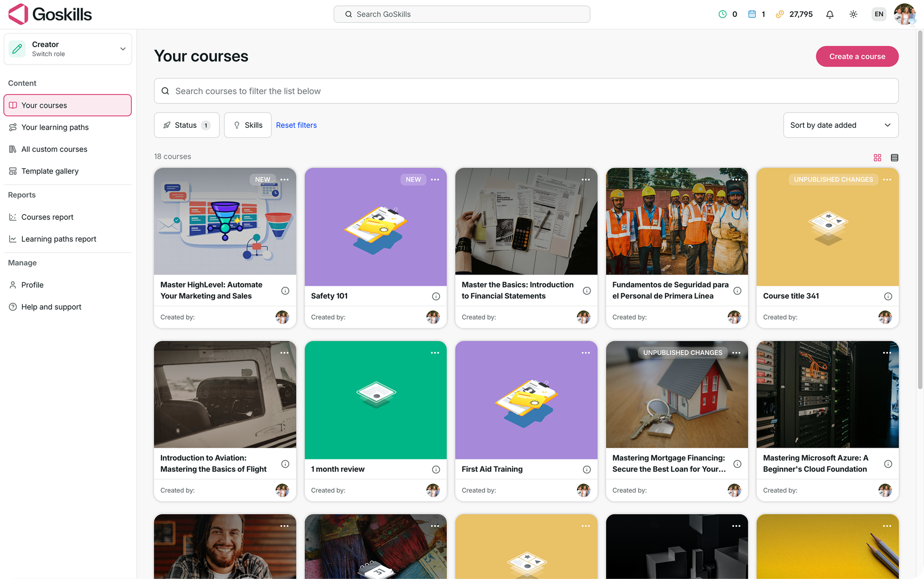The image size is (924, 579).
Task: Show info for Mastering Mortgage Financing
Action: [x=737, y=464]
